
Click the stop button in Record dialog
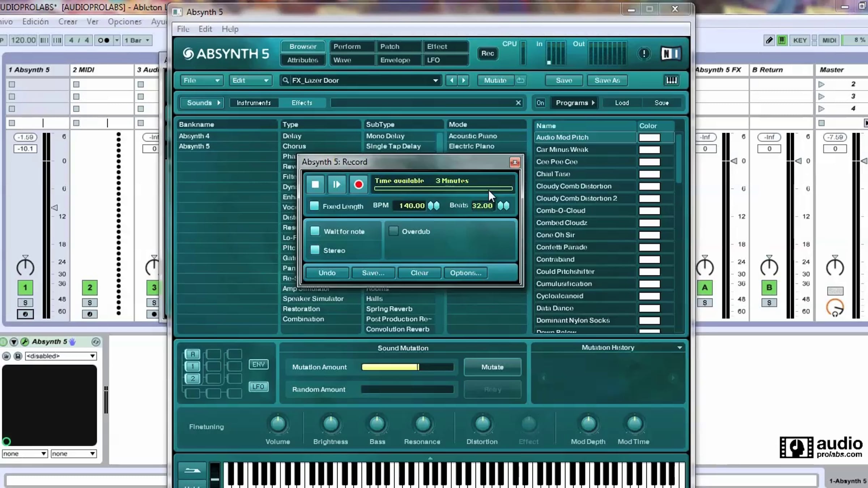pyautogui.click(x=315, y=184)
